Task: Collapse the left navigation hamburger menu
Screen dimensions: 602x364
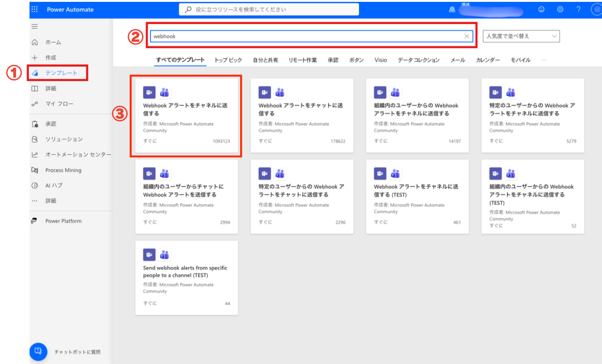Action: pos(35,27)
